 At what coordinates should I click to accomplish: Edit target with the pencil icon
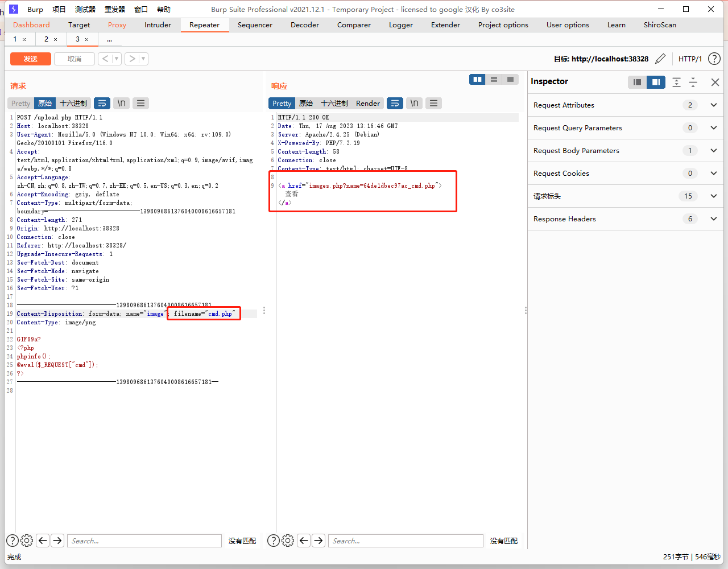(x=660, y=59)
